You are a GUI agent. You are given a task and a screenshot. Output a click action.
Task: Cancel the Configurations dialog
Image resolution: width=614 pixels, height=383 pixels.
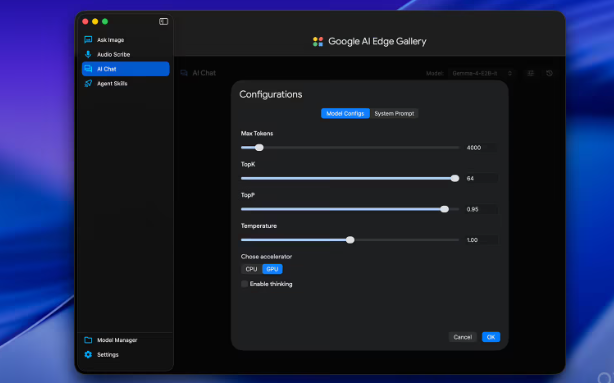tap(462, 337)
